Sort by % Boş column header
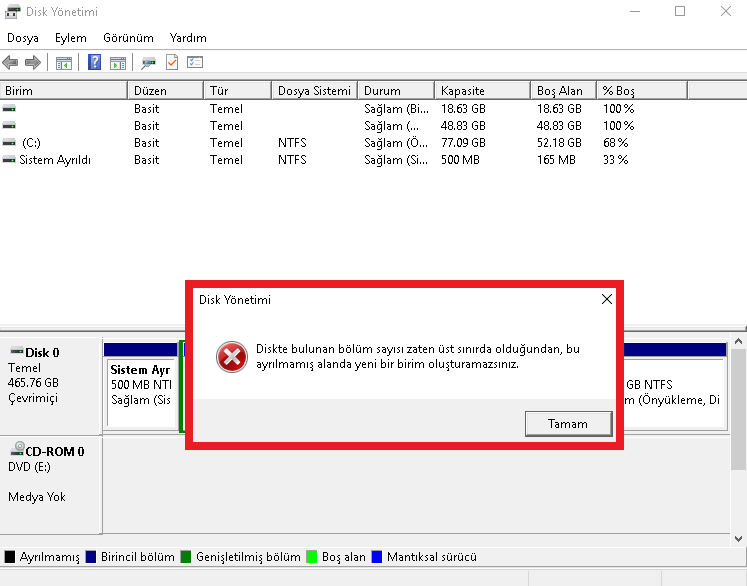This screenshot has height=586, width=747. point(642,91)
